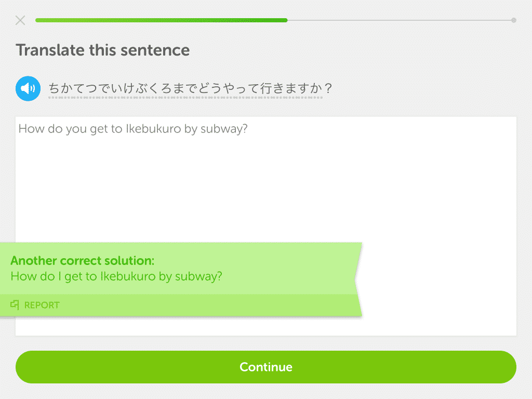Click the green Continue button
Viewport: 532px width, 399px height.
click(x=266, y=367)
